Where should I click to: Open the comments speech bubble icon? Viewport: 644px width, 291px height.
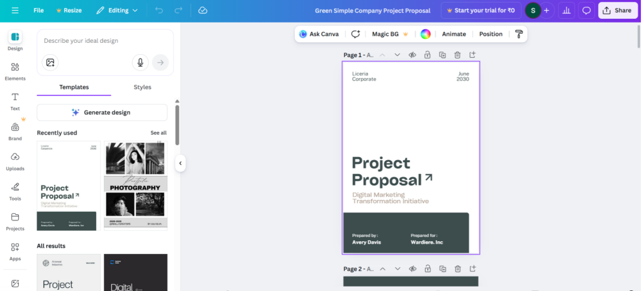tap(587, 10)
